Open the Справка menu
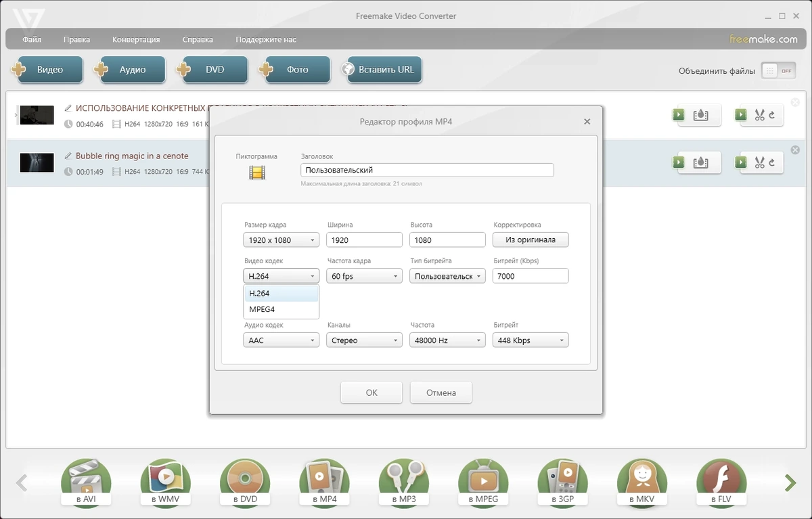The height and width of the screenshot is (519, 812). pyautogui.click(x=198, y=39)
